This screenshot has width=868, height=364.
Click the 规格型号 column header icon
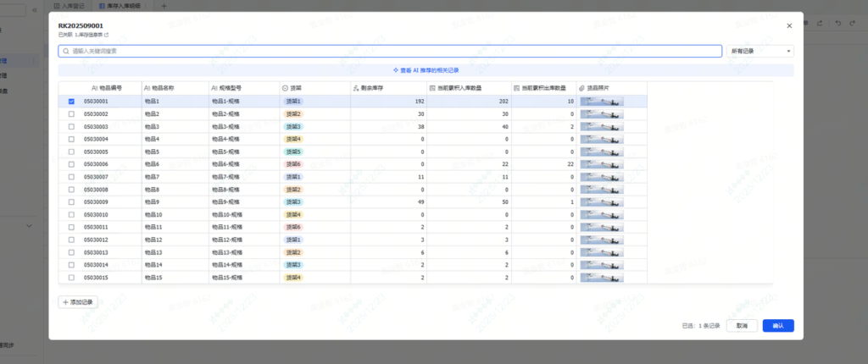coord(213,87)
